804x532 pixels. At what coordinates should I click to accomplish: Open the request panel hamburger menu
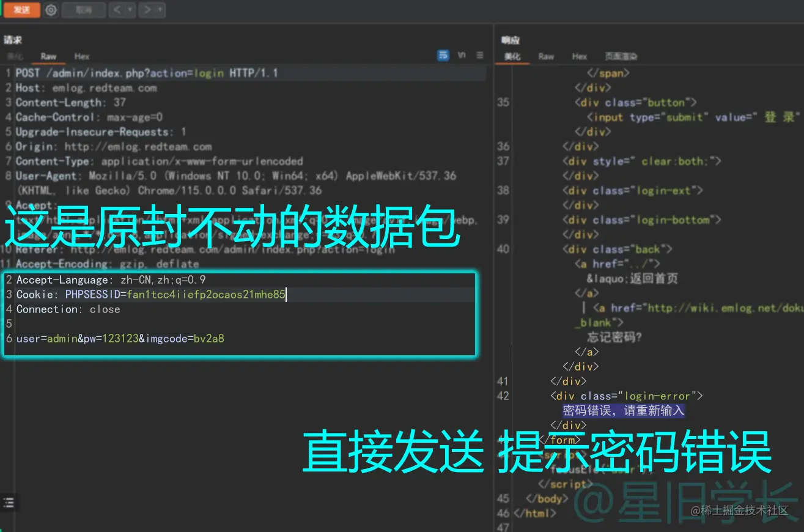pos(480,56)
